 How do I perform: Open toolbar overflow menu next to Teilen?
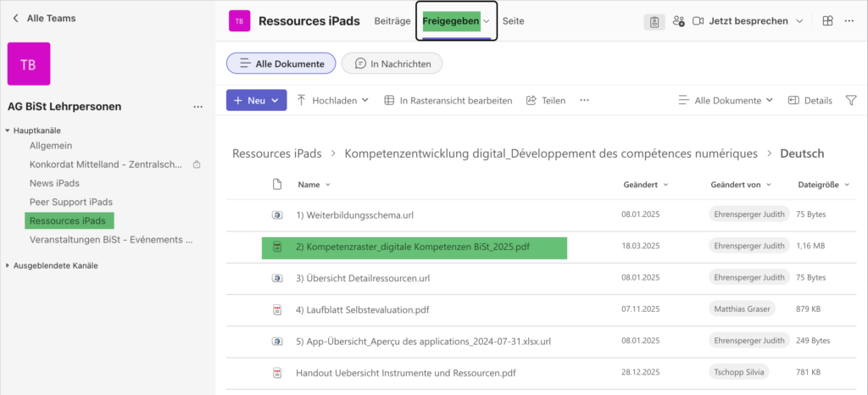pos(584,100)
